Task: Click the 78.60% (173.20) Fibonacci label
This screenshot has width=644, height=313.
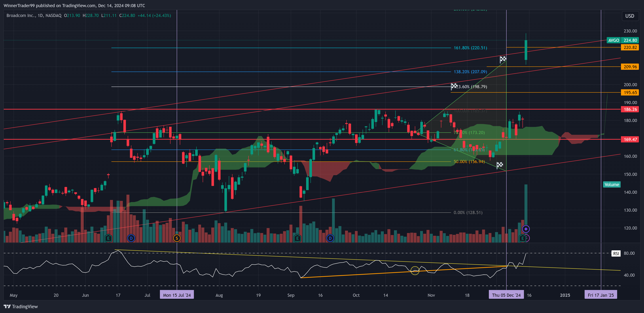Action: (469, 132)
